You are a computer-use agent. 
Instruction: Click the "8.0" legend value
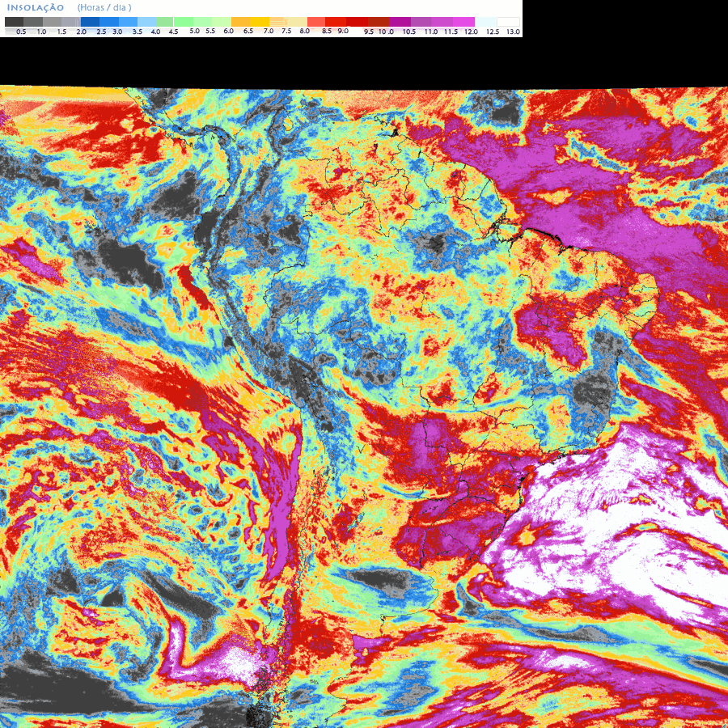point(305,31)
